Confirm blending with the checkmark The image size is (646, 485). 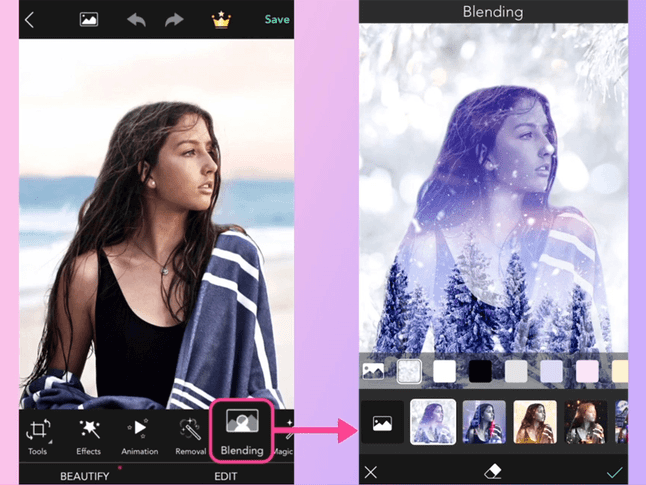tap(614, 472)
